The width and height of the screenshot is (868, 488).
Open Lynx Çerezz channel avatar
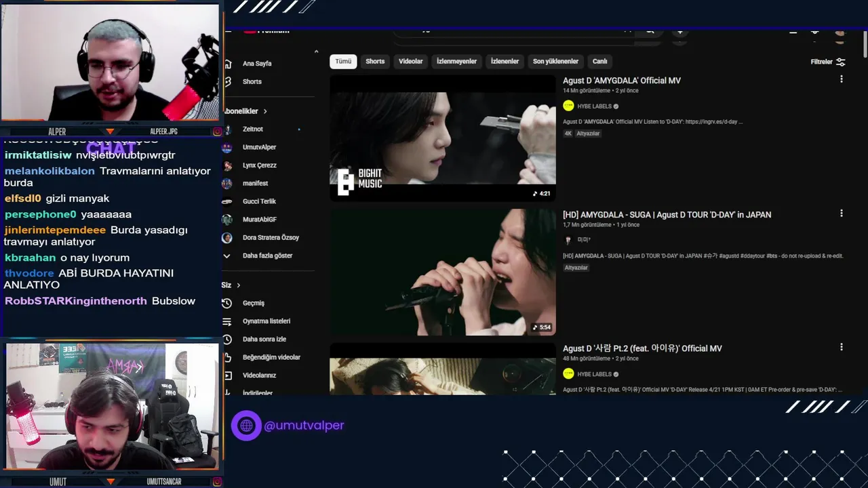[227, 165]
